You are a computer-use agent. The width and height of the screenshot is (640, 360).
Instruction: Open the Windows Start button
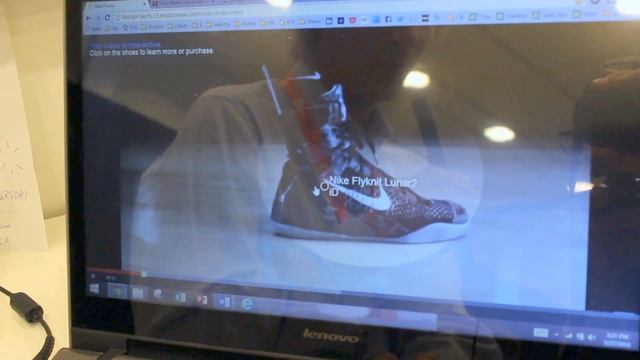[94, 289]
